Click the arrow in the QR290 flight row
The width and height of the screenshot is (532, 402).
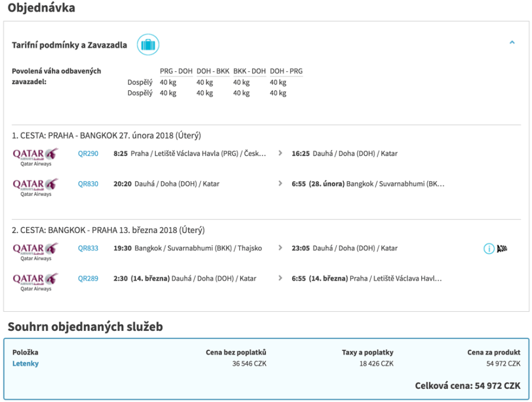coord(280,154)
